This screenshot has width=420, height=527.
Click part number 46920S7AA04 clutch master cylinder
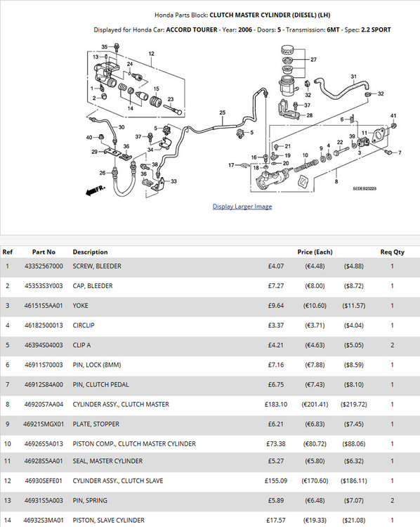44,404
